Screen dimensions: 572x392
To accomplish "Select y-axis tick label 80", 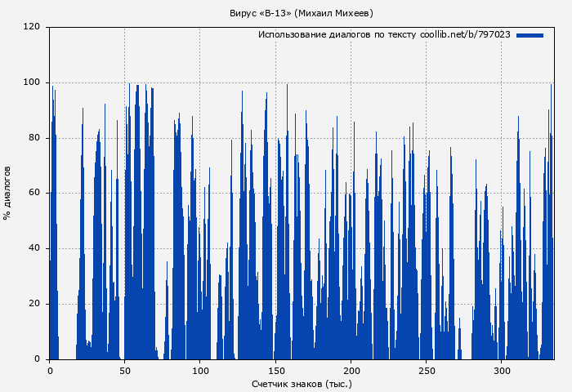I will [34, 138].
